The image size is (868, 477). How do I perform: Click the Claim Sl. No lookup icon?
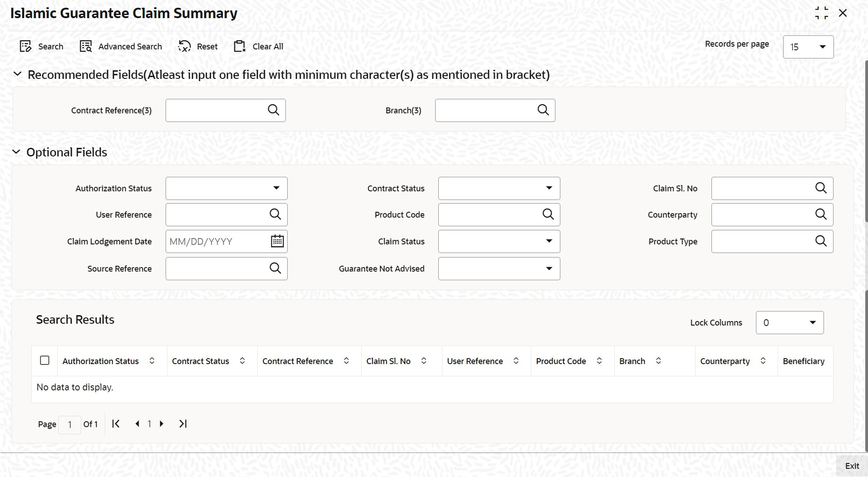820,188
